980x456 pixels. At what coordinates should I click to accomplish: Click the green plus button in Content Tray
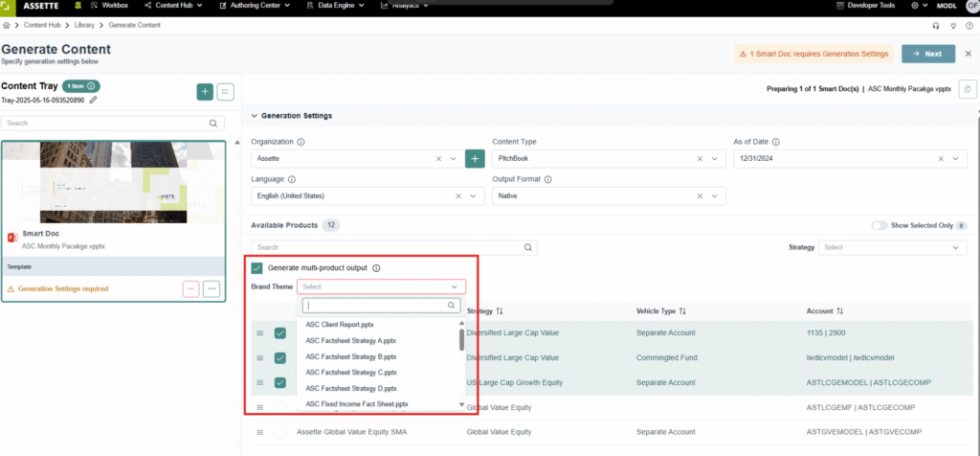point(205,92)
